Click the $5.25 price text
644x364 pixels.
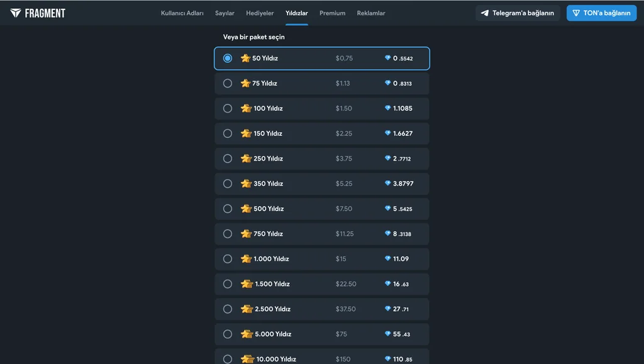(344, 184)
